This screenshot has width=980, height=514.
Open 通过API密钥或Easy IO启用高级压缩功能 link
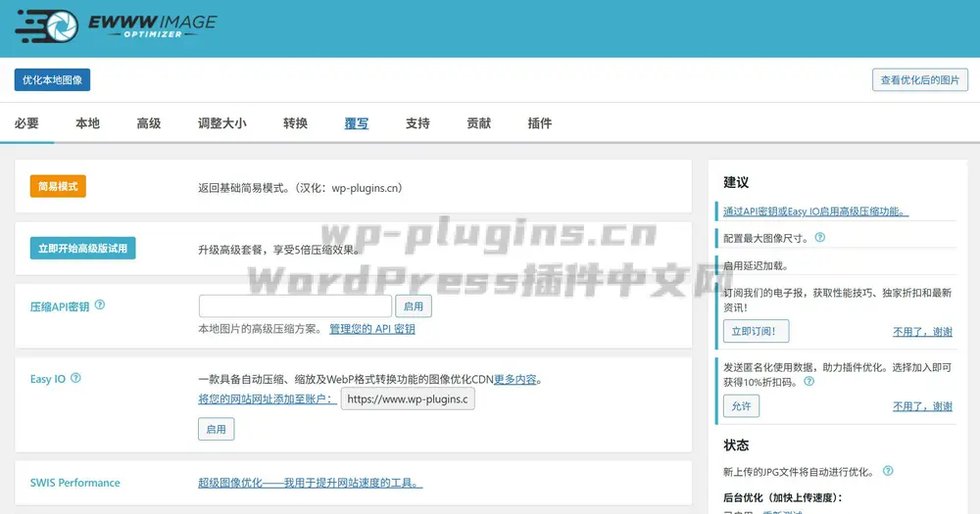815,211
